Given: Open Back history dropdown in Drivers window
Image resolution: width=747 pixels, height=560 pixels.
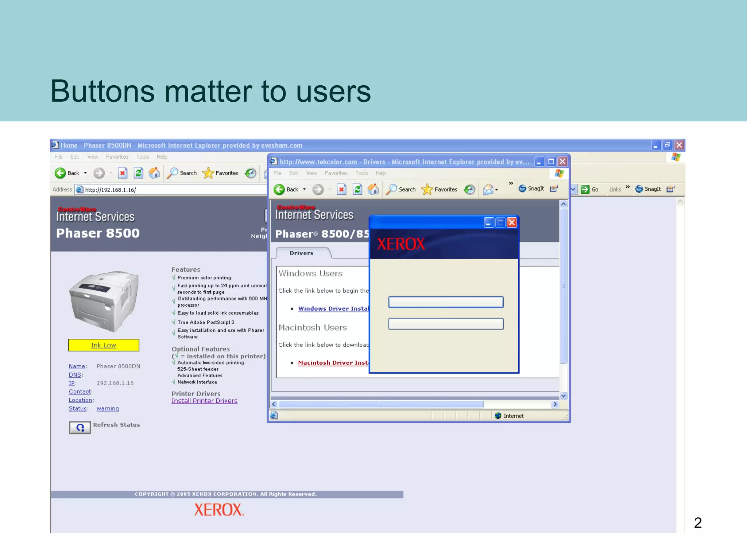Looking at the screenshot, I should coord(304,189).
